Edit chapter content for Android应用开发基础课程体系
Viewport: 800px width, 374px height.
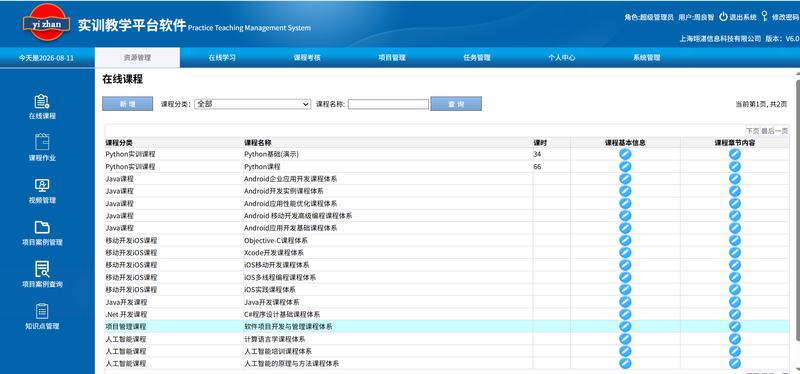735,228
